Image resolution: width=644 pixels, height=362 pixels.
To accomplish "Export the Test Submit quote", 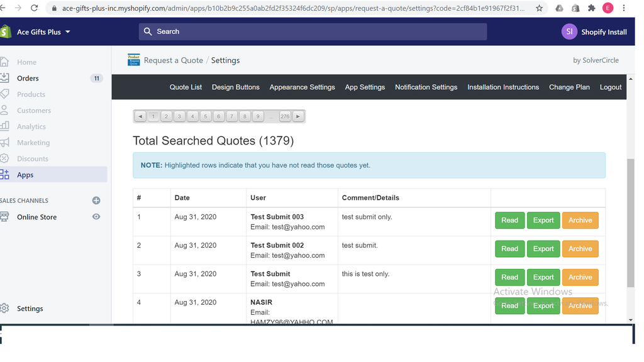I will [x=543, y=277].
